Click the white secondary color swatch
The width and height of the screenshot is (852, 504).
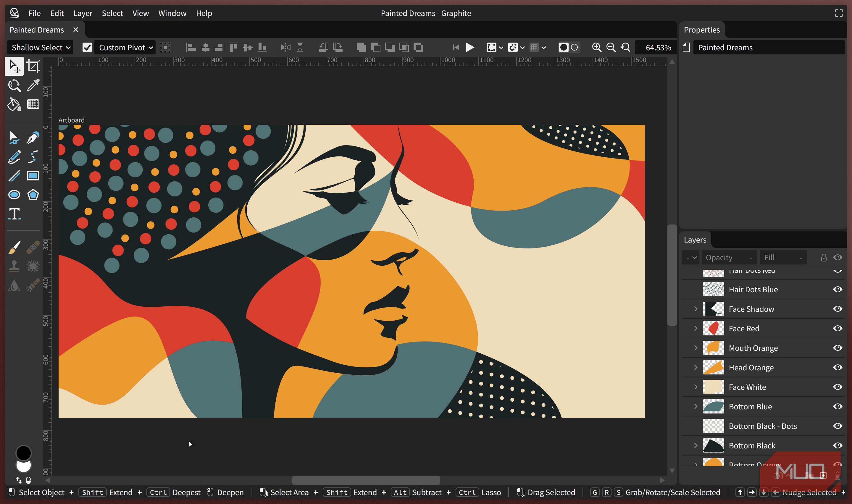[x=23, y=467]
